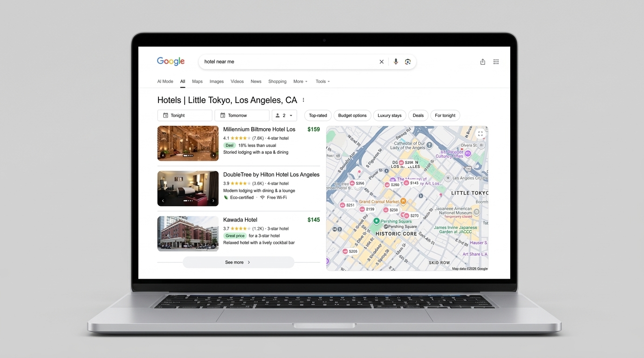Viewport: 644px width, 358px height.
Task: Toggle the For tonight filter chip
Action: point(445,116)
